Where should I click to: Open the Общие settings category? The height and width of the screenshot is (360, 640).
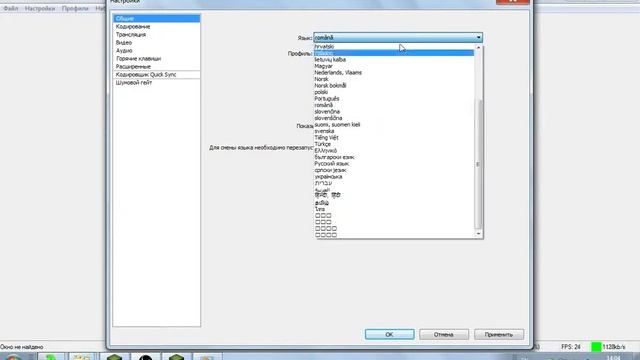pyautogui.click(x=157, y=18)
